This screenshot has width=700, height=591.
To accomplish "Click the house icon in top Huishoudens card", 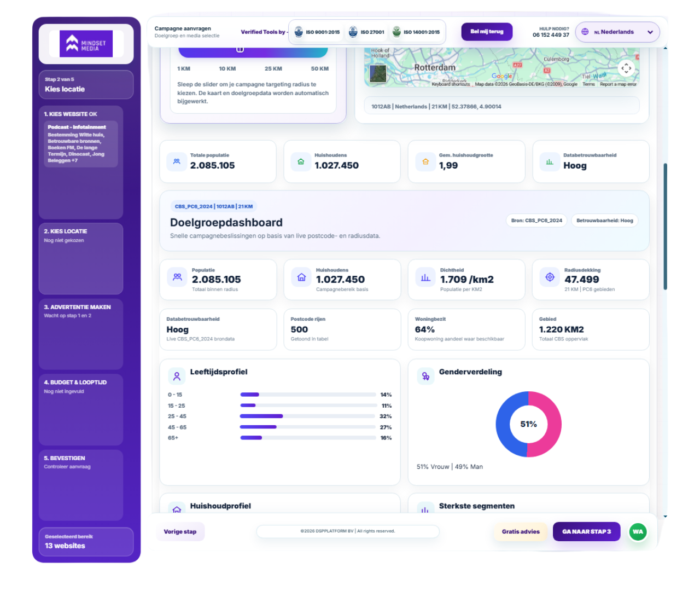I will click(301, 161).
